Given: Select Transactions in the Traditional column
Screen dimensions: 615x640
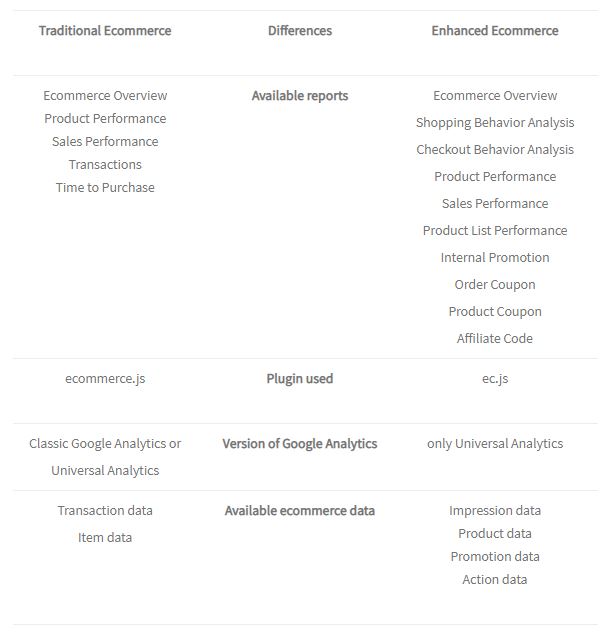Looking at the screenshot, I should pyautogui.click(x=105, y=164).
